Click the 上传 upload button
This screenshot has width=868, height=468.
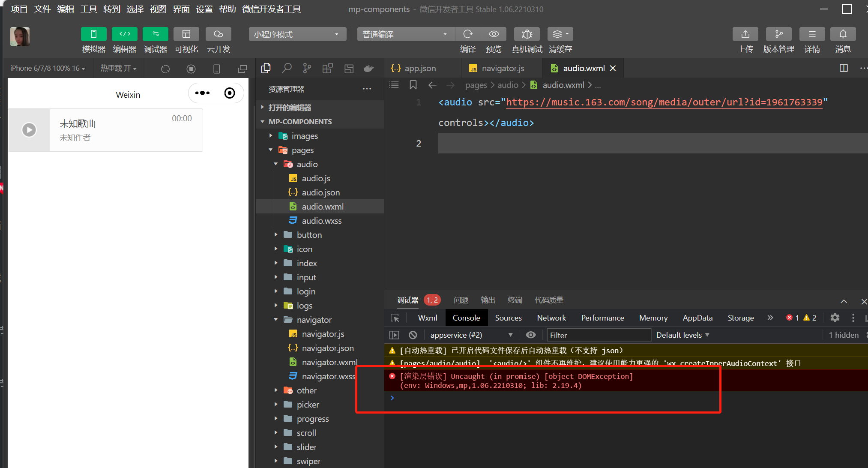tap(745, 34)
